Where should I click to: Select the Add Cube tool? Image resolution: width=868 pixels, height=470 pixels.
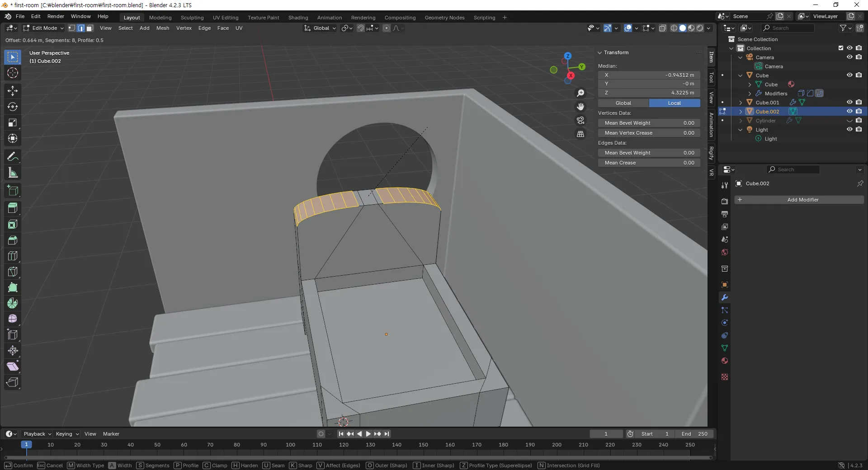click(13, 190)
